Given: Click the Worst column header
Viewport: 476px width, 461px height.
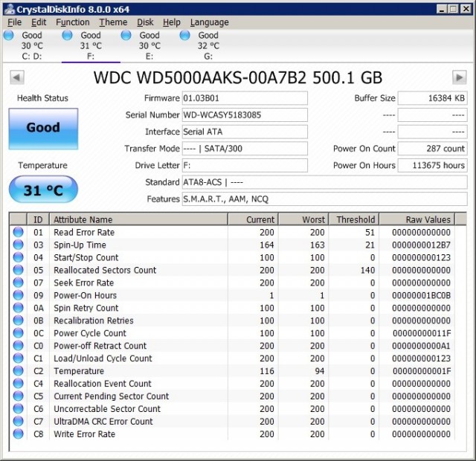Looking at the screenshot, I should pyautogui.click(x=303, y=219).
